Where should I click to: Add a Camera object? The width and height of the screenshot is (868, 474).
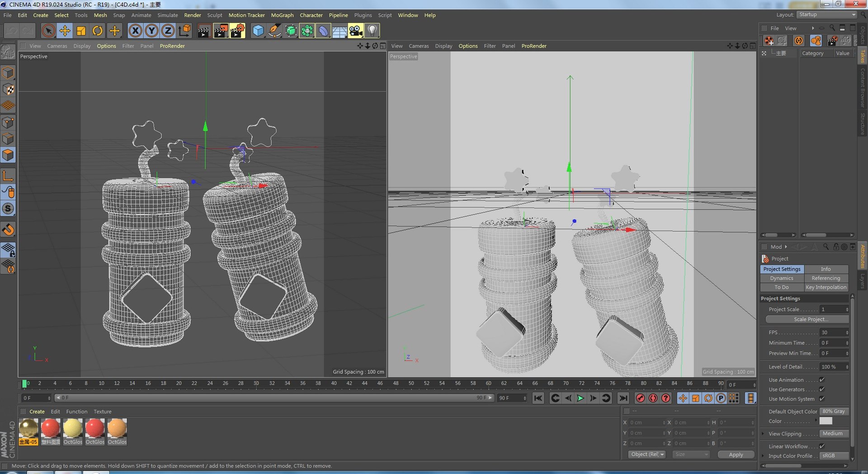tap(356, 31)
